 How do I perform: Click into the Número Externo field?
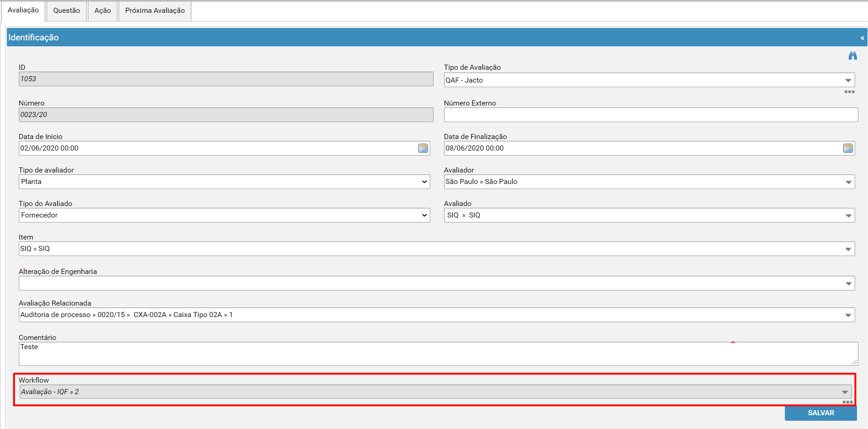(651, 115)
